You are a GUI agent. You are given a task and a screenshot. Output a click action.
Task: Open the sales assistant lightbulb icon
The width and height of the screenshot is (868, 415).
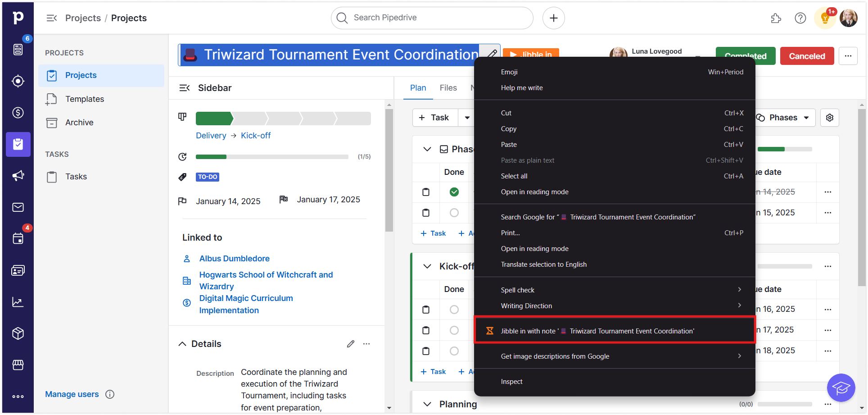coord(825,18)
